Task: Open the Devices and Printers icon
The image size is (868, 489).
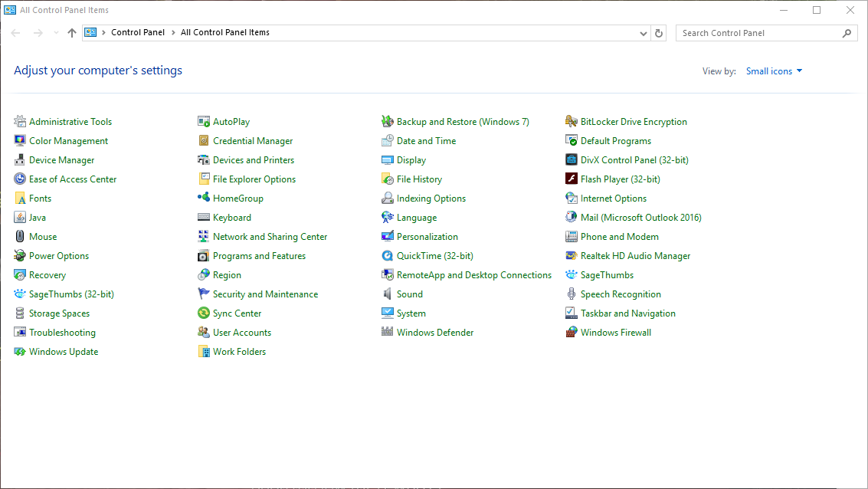Action: [x=204, y=160]
